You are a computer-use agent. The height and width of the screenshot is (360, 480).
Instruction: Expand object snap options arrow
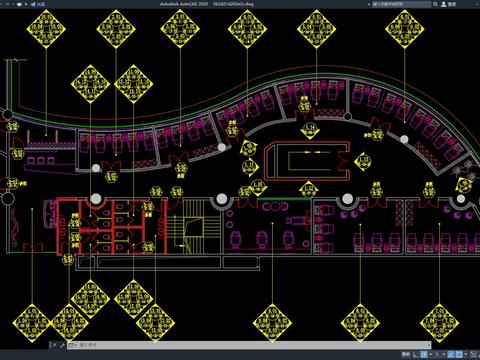click(466, 354)
